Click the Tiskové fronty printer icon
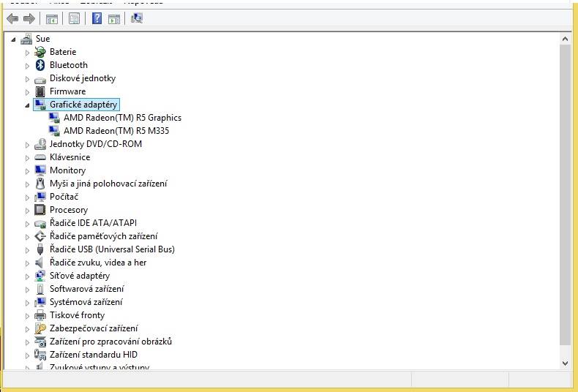This screenshot has width=578, height=392. tap(40, 315)
